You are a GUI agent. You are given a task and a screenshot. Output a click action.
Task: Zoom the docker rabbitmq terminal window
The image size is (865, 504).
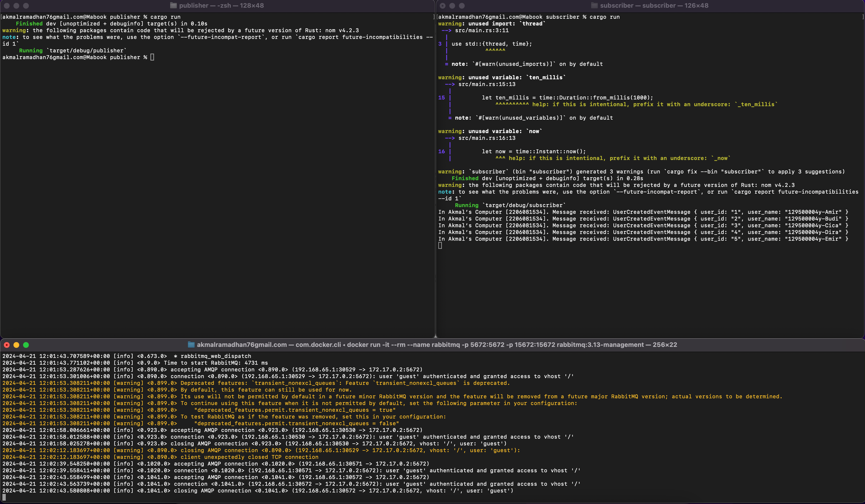(x=26, y=345)
